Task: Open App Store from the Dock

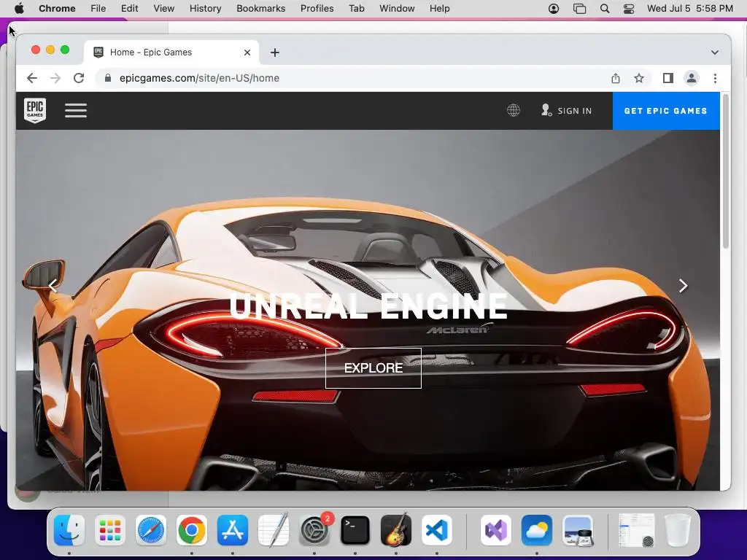Action: point(233,531)
